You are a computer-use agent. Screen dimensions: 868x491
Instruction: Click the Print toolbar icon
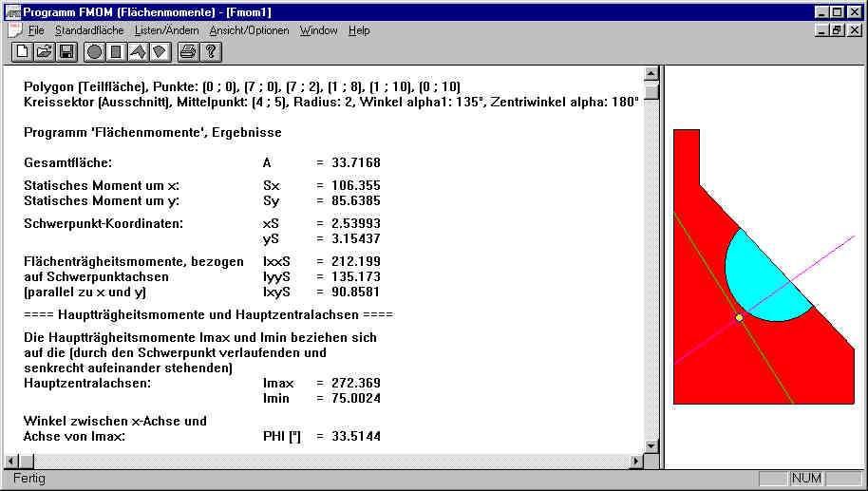pos(188,51)
